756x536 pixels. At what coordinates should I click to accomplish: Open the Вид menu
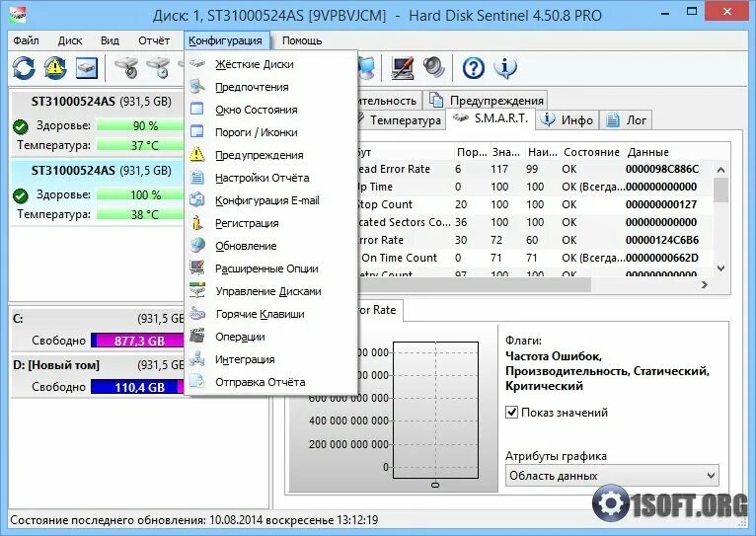click(110, 40)
